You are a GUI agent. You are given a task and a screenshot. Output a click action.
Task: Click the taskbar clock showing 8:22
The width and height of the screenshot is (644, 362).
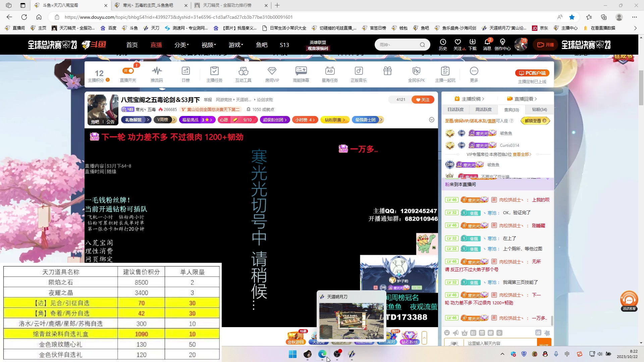pyautogui.click(x=627, y=354)
